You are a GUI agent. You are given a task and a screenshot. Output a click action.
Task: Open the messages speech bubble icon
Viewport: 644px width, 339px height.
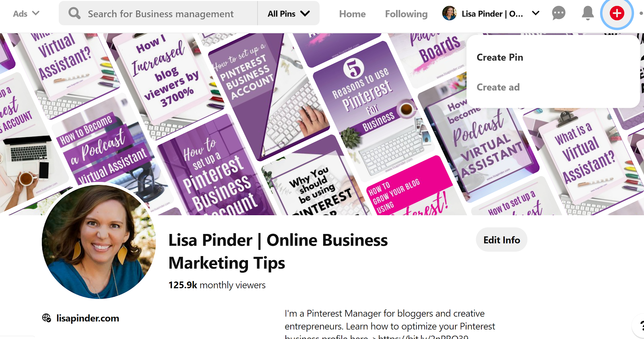point(558,13)
